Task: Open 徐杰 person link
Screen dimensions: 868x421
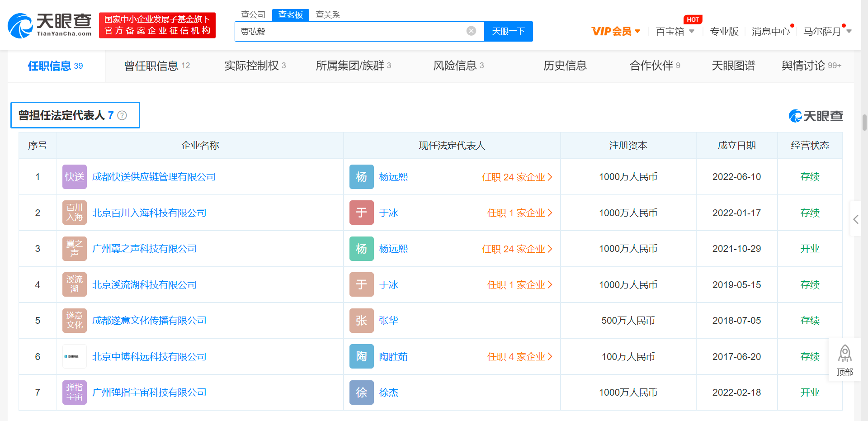Action: pos(388,393)
